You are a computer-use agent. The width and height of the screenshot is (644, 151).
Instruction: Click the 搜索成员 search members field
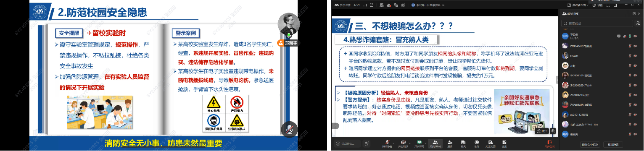coord(597,23)
